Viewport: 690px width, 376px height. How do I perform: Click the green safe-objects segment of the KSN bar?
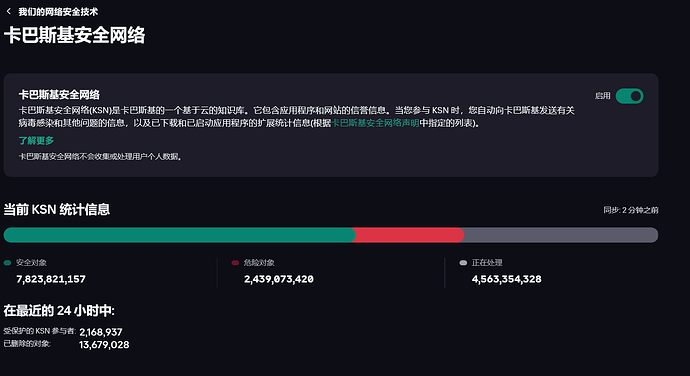pyautogui.click(x=180, y=235)
